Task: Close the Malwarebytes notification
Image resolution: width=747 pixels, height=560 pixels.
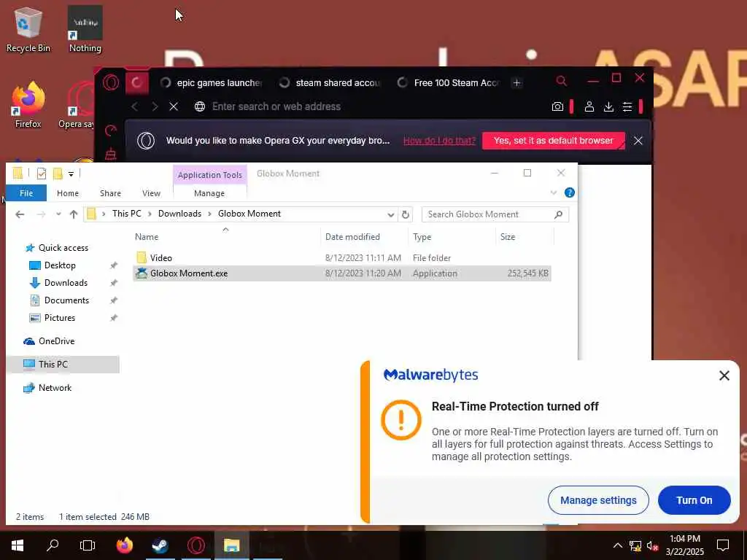Action: tap(724, 376)
